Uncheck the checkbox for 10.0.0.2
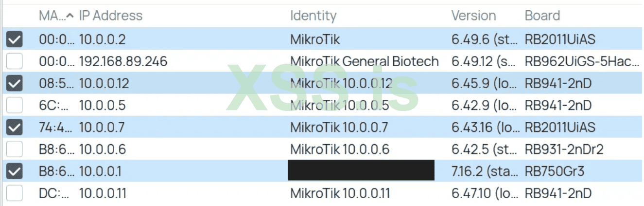644x206 pixels. tap(15, 39)
